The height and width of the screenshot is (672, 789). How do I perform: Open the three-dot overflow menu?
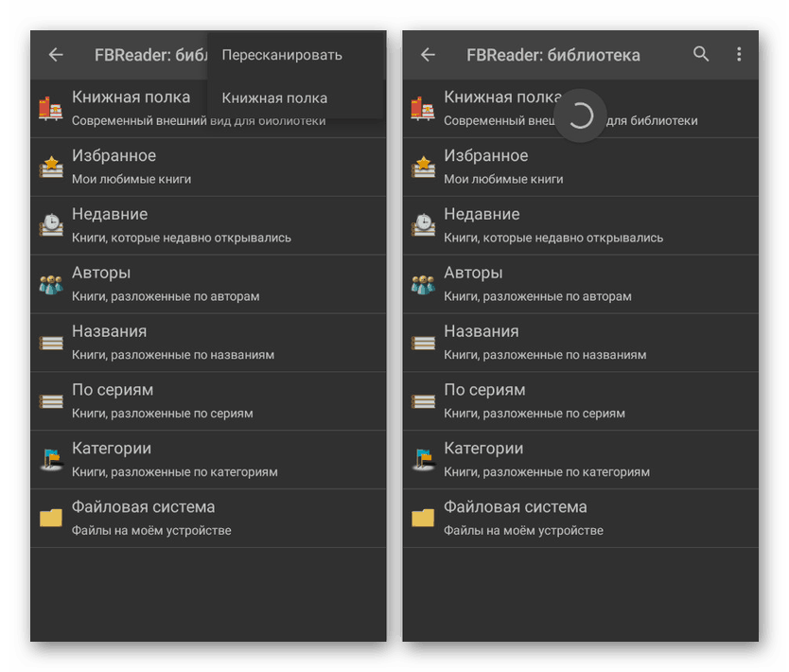[739, 55]
